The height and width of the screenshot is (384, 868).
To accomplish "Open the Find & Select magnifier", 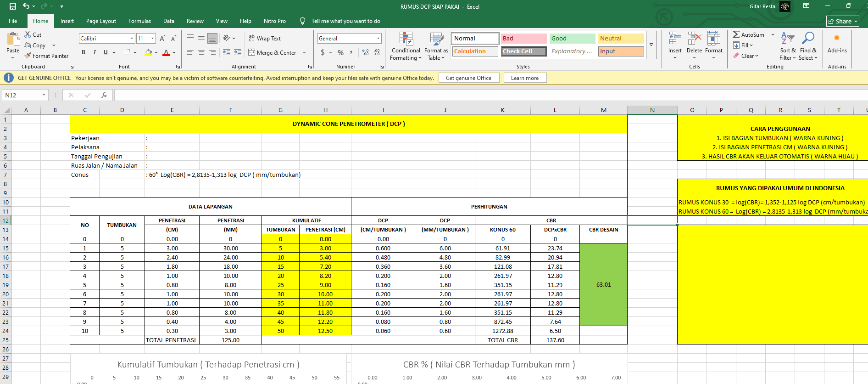I will coord(808,39).
